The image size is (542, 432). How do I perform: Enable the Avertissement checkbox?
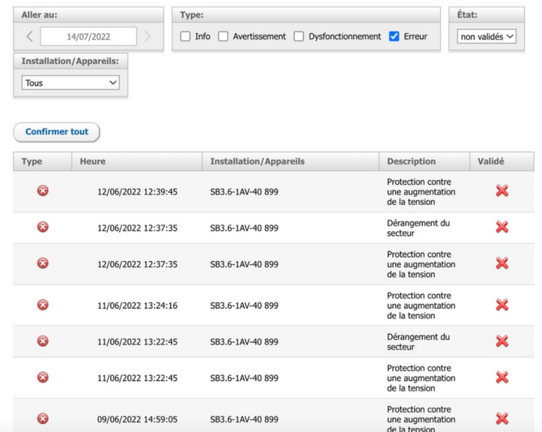click(223, 36)
